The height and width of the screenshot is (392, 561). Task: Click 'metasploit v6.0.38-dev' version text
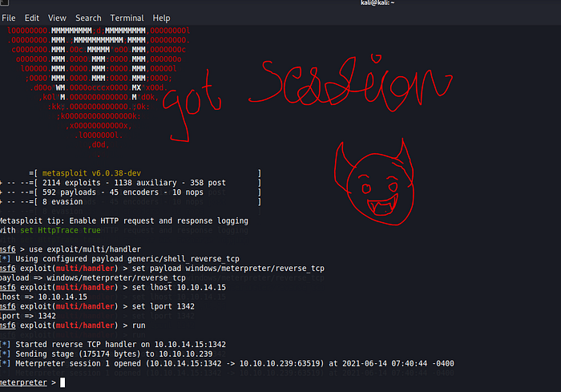[91, 173]
